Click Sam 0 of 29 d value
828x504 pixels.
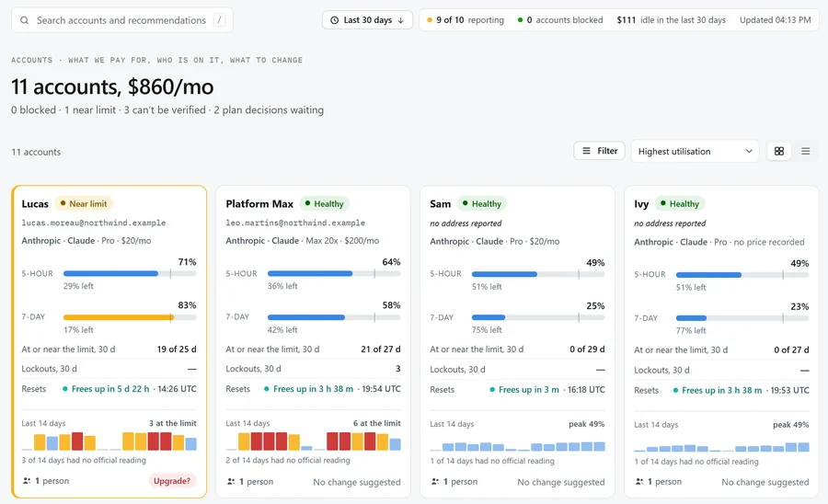(587, 349)
